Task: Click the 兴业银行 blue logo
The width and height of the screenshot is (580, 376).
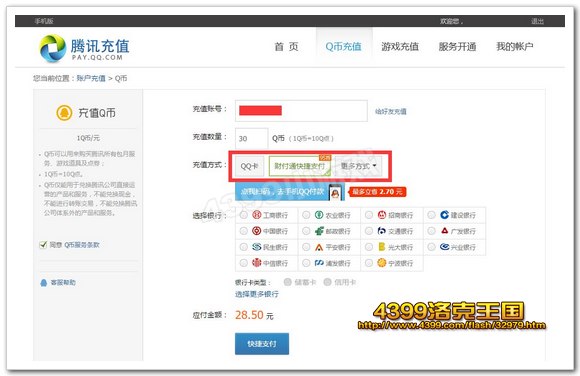Action: [444, 246]
